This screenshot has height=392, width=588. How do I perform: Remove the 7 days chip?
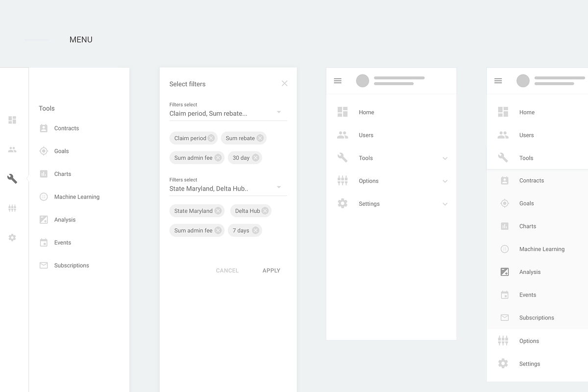[x=255, y=230]
